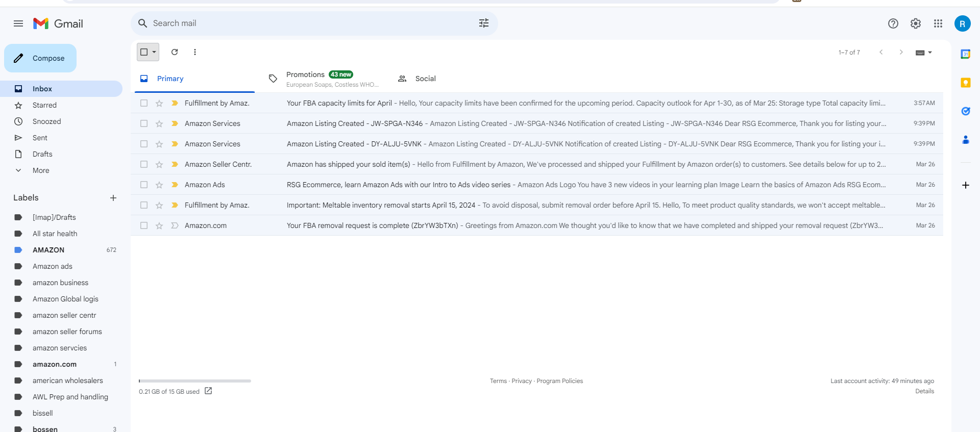Open Google Tasks side panel
Viewport: 980px width, 432px height.
tap(966, 111)
